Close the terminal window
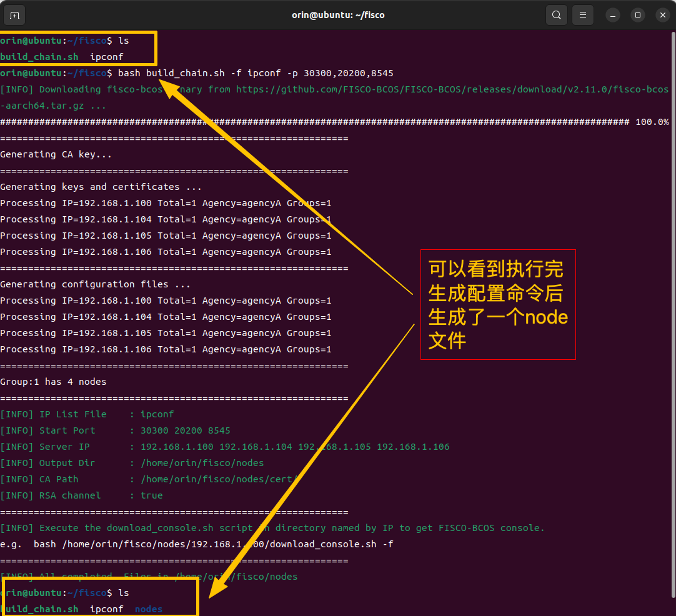Screen dimensions: 676x616 click(x=663, y=16)
